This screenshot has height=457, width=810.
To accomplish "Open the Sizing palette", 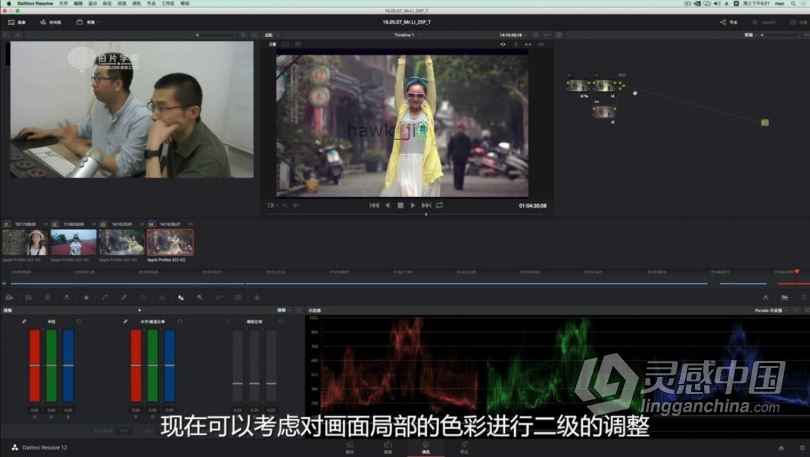I will [219, 297].
